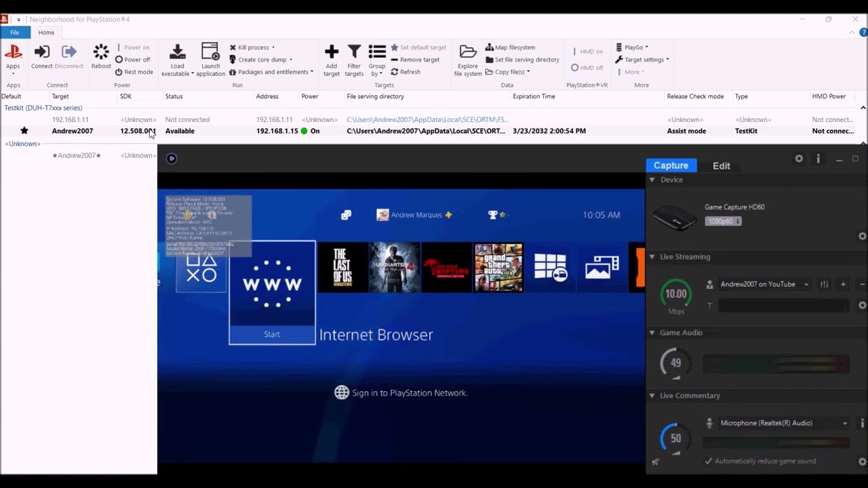
Task: Select the <Unknown> group row
Action: pos(23,144)
